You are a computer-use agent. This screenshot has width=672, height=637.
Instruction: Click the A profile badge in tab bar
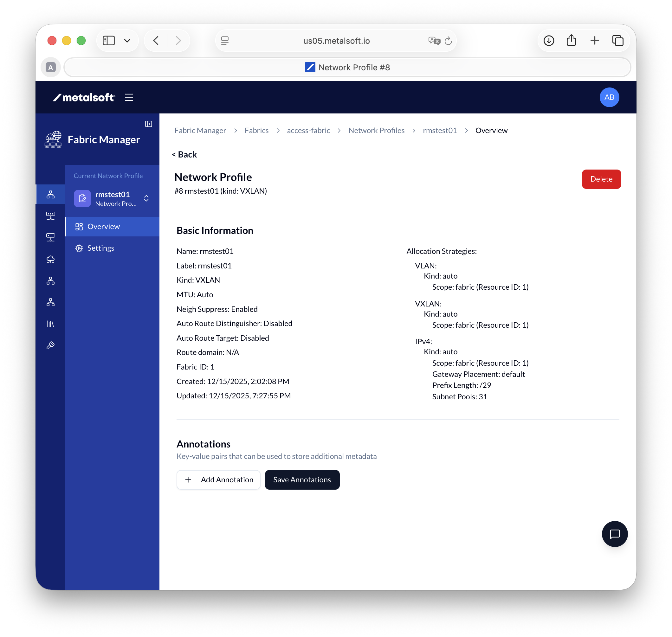(51, 67)
